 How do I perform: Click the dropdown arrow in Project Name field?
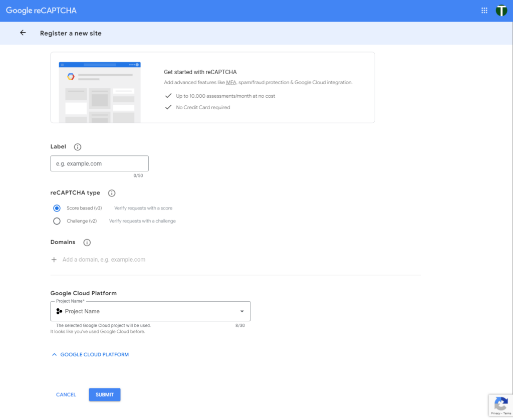[242, 311]
